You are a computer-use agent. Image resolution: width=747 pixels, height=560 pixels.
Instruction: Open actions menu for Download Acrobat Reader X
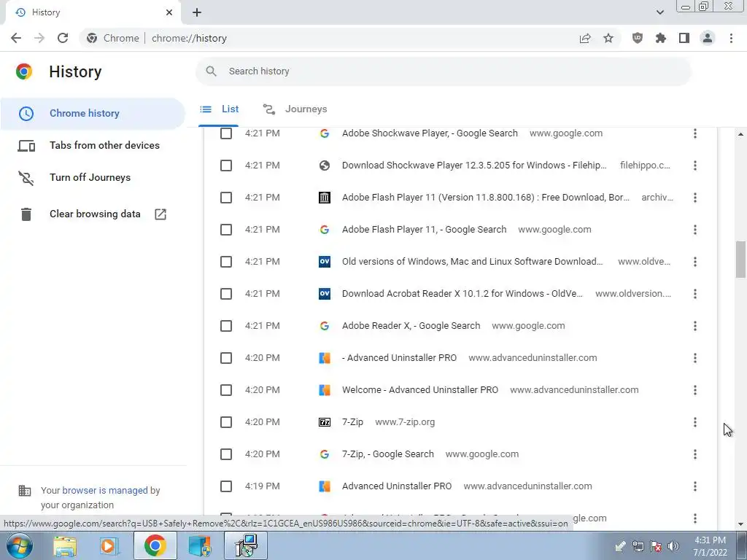coord(695,294)
